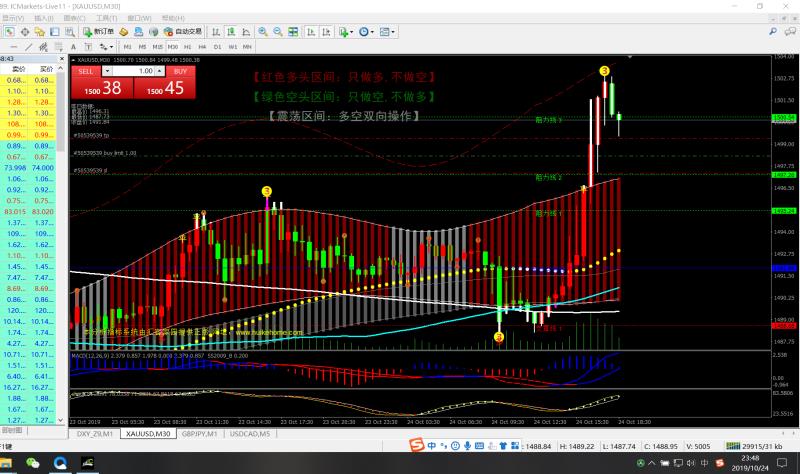The image size is (800, 474).
Task: Select the H4 timeframe button
Action: pyautogui.click(x=202, y=47)
